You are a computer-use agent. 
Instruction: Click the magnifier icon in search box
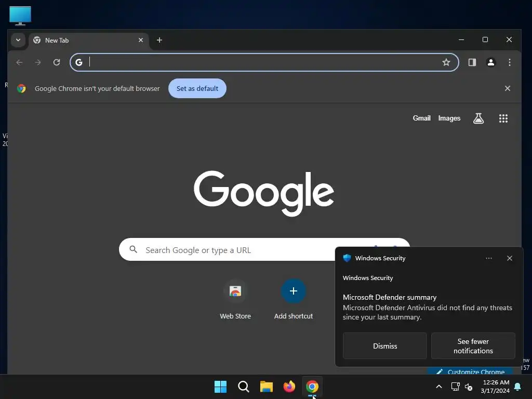(134, 250)
